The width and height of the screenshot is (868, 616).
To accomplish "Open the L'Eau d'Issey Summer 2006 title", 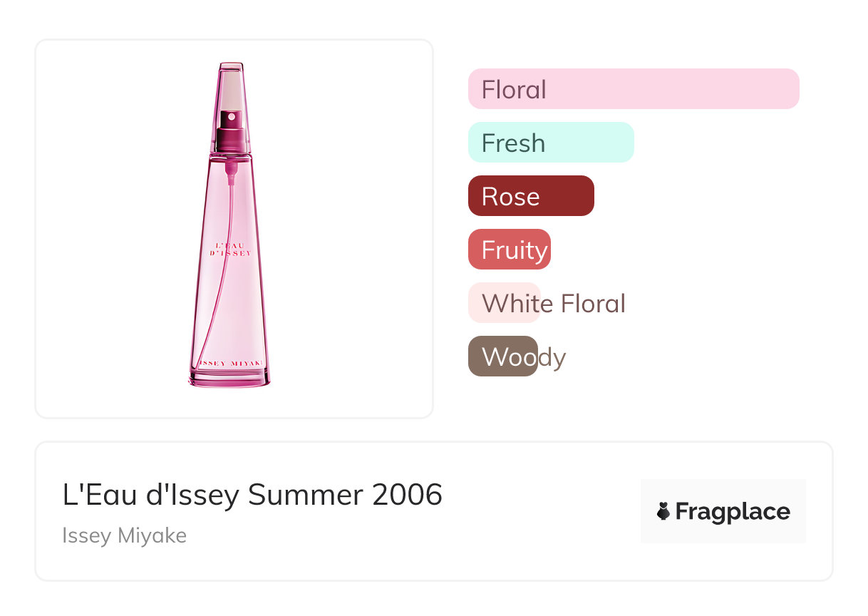I will click(x=252, y=495).
